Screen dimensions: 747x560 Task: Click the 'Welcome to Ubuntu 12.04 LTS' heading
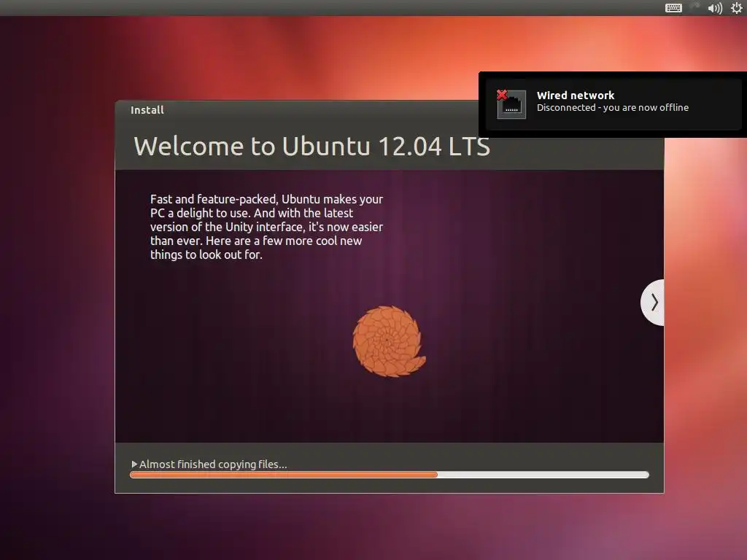click(311, 146)
